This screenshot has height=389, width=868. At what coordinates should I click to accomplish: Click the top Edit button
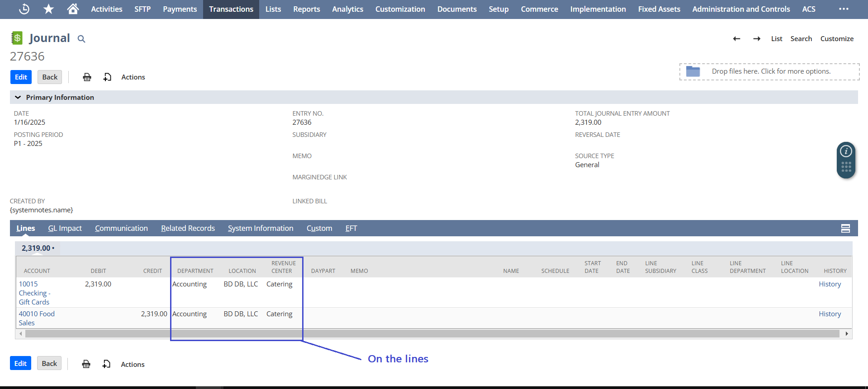[21, 77]
